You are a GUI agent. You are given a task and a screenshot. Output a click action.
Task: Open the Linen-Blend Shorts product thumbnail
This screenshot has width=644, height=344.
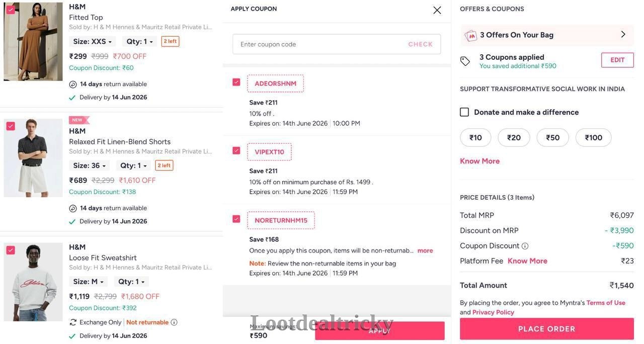click(x=33, y=158)
